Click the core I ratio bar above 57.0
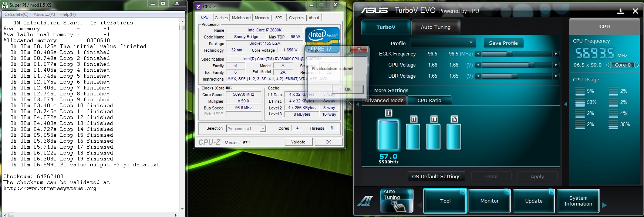This screenshot has width=644, height=217. pos(388,134)
